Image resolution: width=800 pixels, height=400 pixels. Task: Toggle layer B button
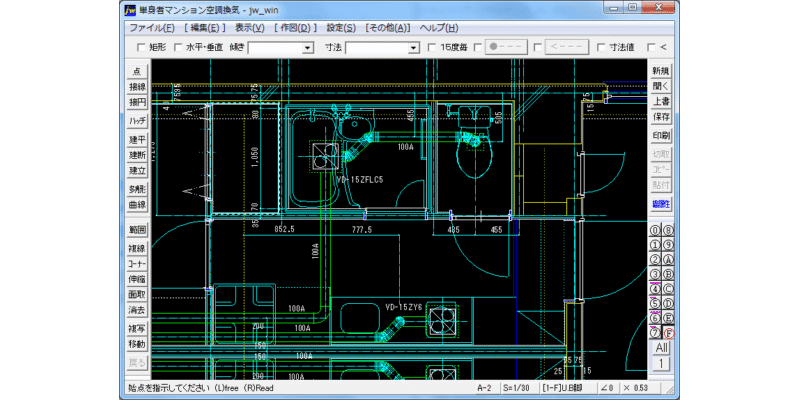click(x=667, y=274)
